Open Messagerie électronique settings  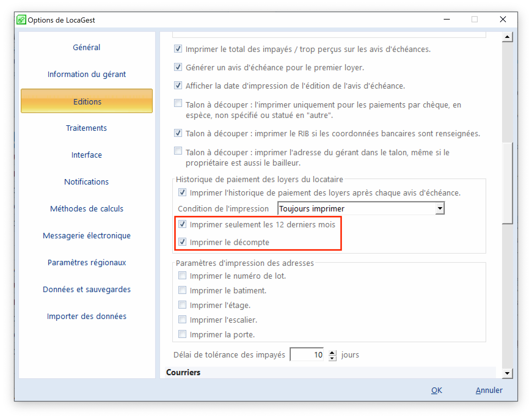point(86,236)
